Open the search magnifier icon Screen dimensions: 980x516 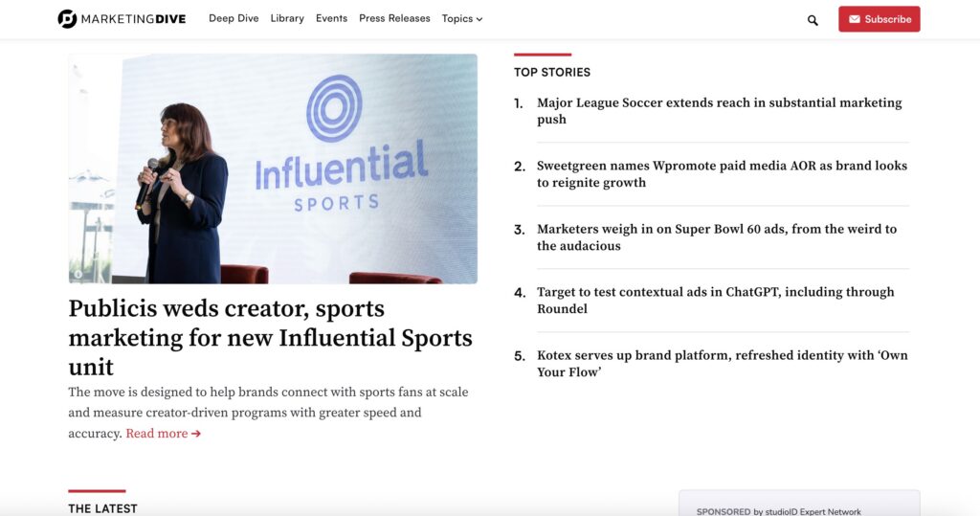(x=813, y=20)
